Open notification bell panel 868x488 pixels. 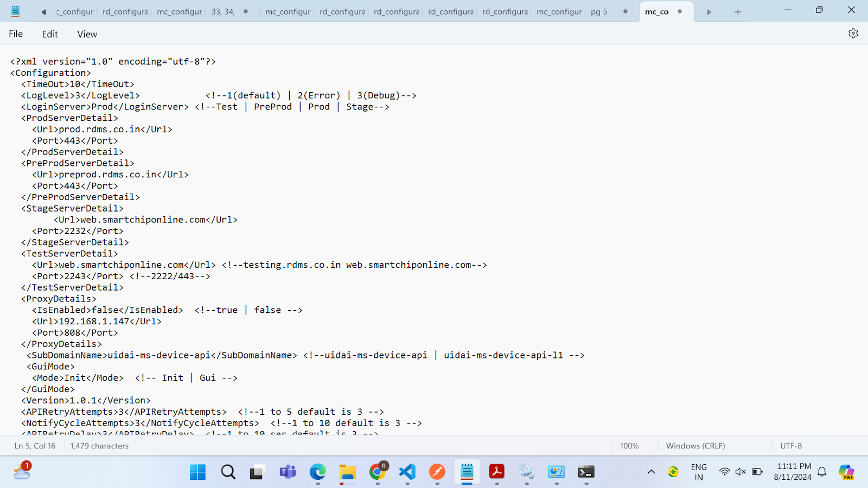822,472
